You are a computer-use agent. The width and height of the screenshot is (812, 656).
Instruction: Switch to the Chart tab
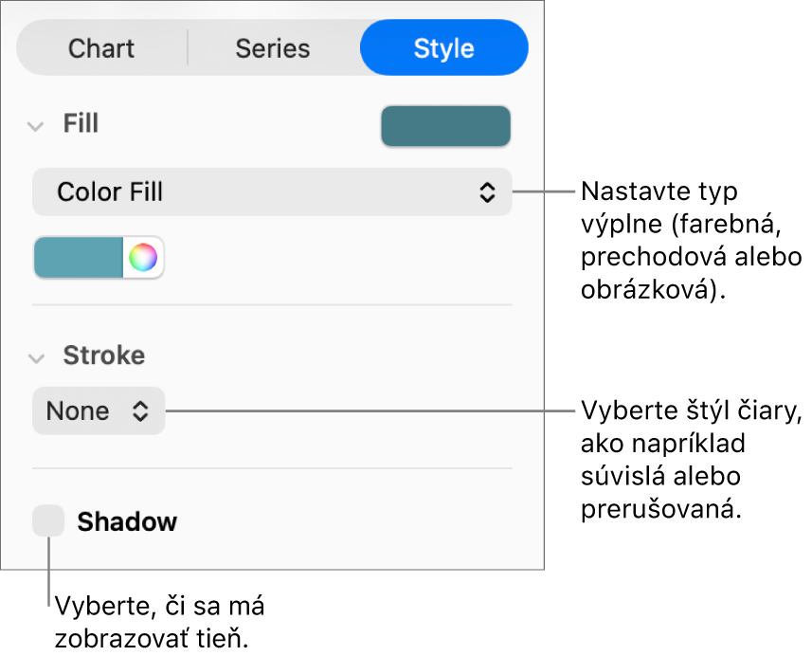pos(101,48)
